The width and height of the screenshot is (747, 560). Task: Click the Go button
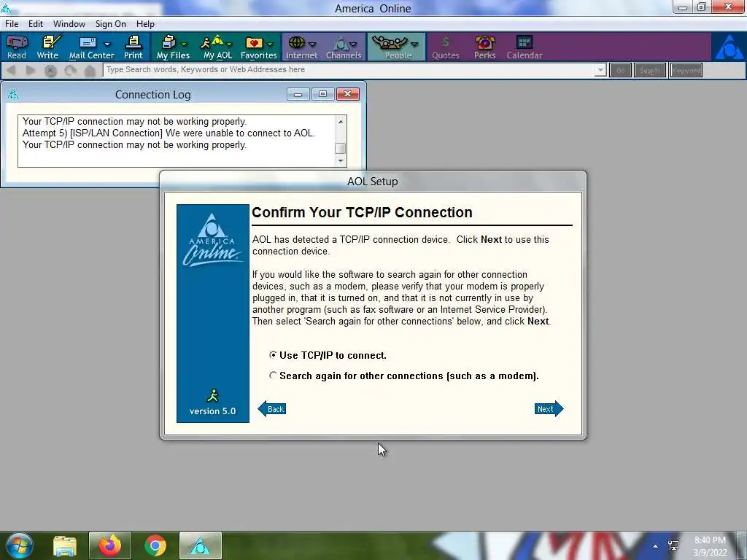[x=620, y=71]
